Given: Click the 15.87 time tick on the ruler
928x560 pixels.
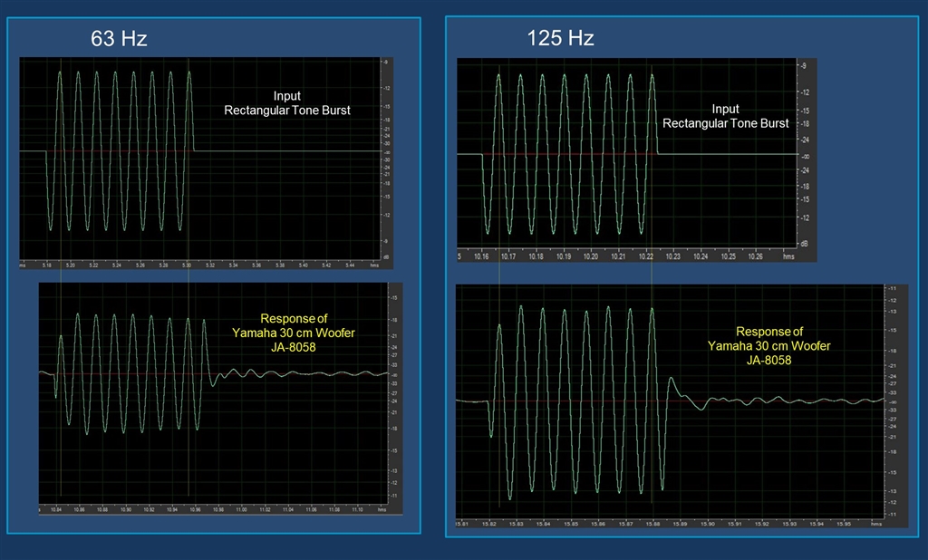Looking at the screenshot, I should click(625, 524).
